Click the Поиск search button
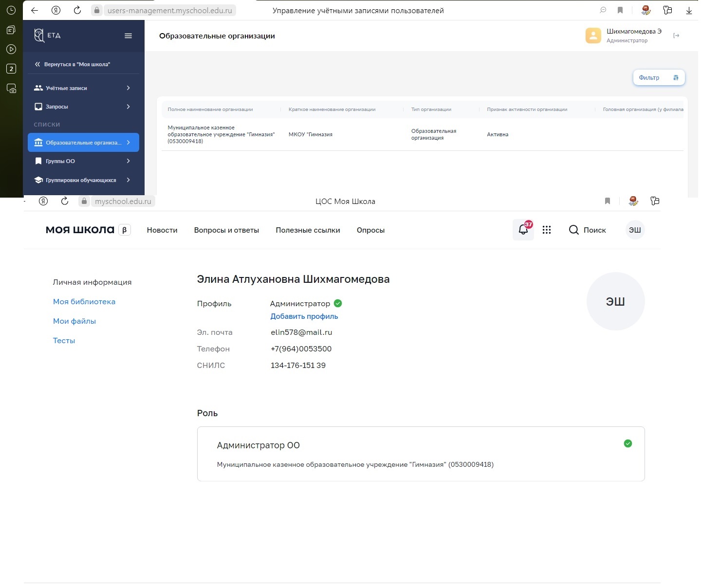The height and width of the screenshot is (588, 701). click(x=588, y=230)
